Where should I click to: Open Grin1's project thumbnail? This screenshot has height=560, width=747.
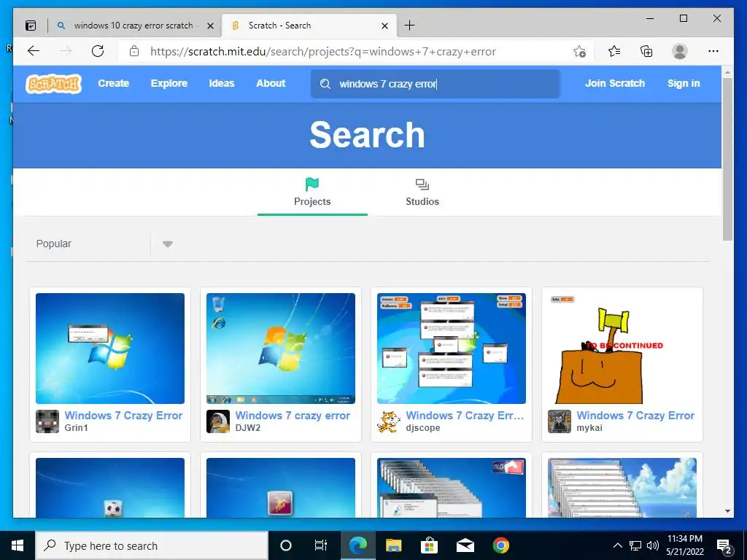coord(110,349)
